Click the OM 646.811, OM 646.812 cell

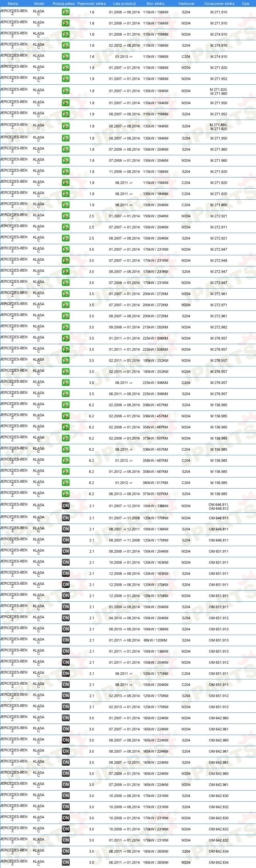219,507
